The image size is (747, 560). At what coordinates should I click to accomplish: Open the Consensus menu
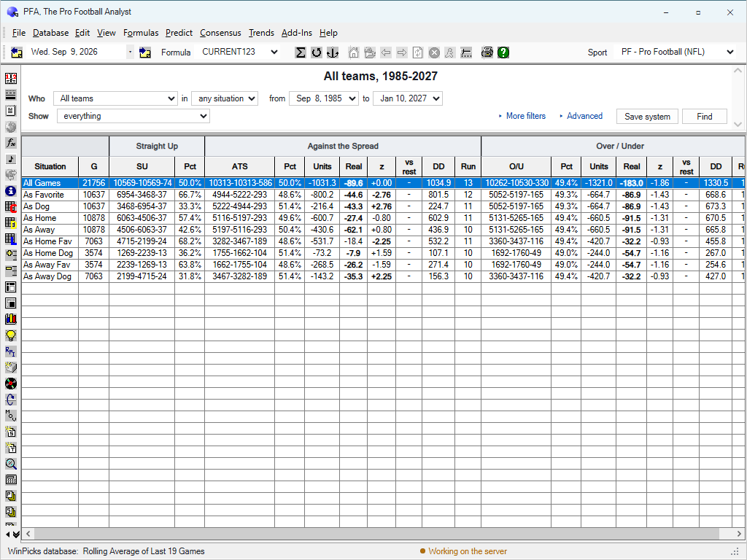pos(220,33)
